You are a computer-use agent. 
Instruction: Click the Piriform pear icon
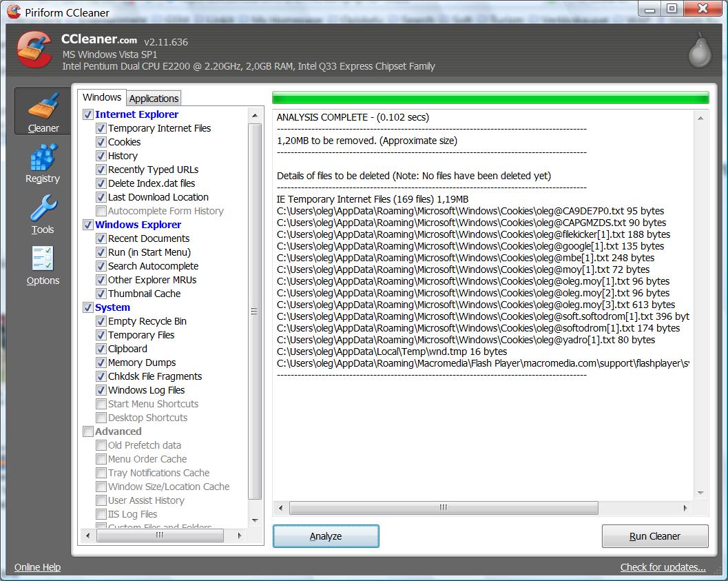click(700, 50)
